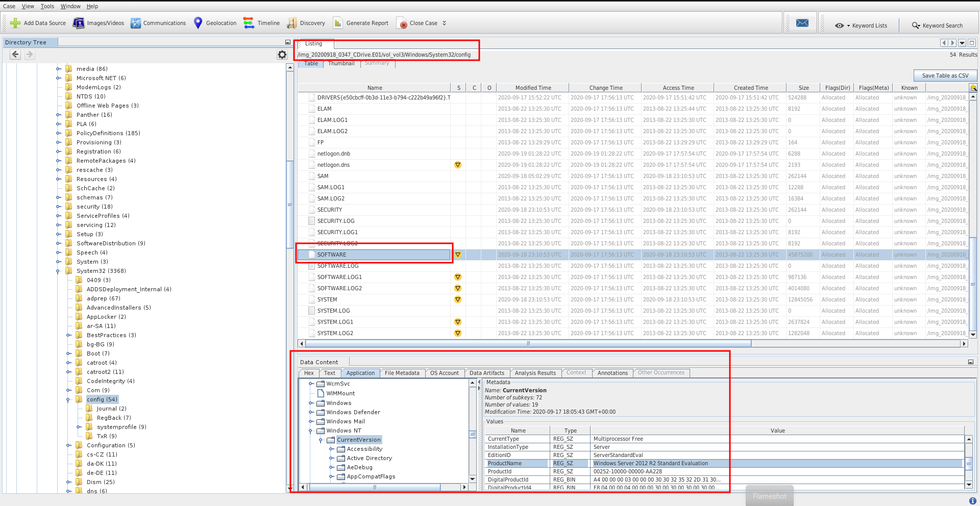The height and width of the screenshot is (506, 980).
Task: Click the Close Case button
Action: click(418, 23)
